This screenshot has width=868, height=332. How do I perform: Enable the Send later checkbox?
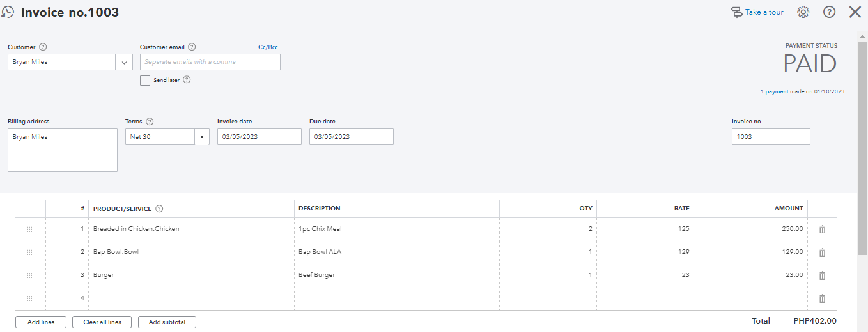coord(145,81)
